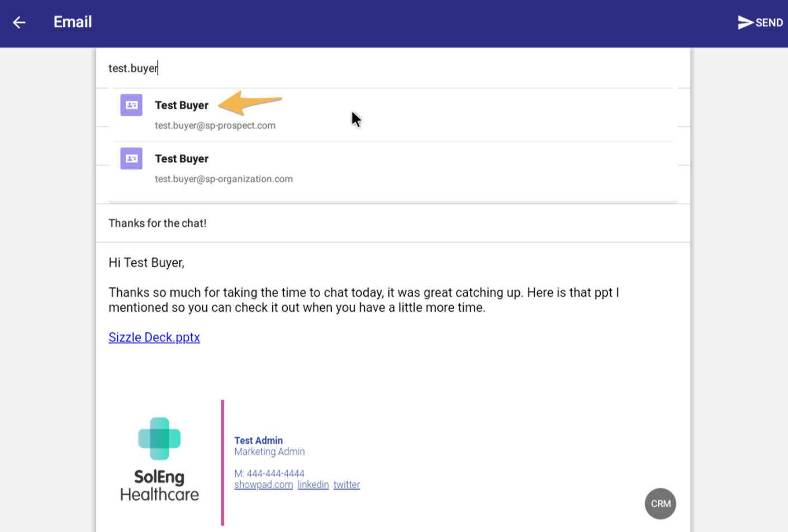Click the Email title in the header
The width and height of the screenshot is (788, 532).
[72, 22]
